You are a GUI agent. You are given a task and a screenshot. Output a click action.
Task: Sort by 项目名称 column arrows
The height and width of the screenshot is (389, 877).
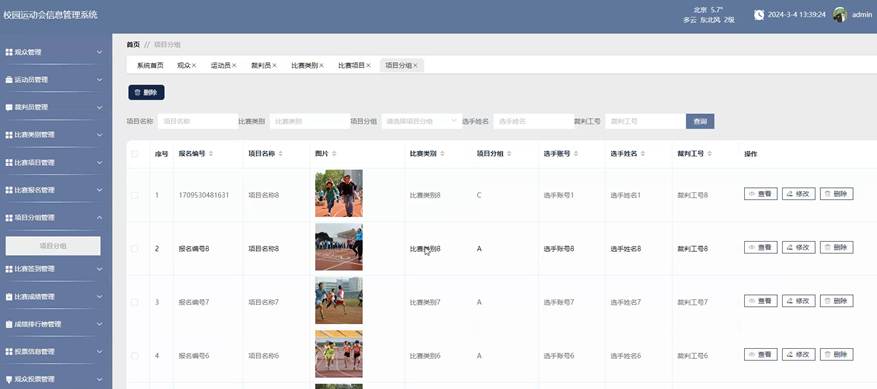(280, 153)
